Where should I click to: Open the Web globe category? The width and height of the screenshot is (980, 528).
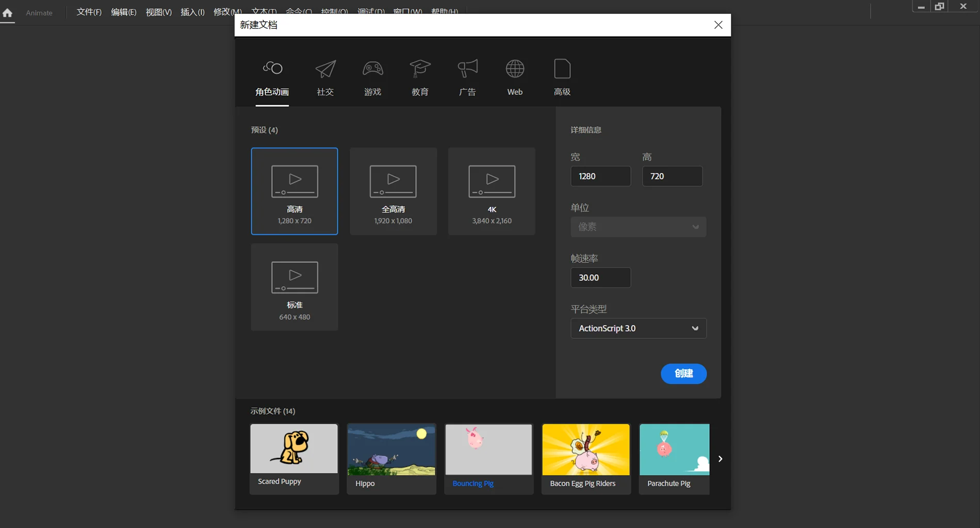(x=515, y=69)
